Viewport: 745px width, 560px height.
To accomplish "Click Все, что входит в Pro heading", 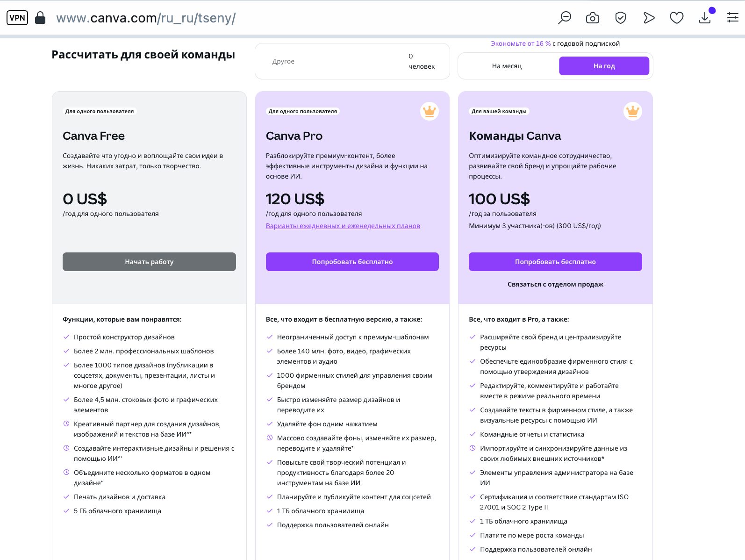I will point(519,319).
